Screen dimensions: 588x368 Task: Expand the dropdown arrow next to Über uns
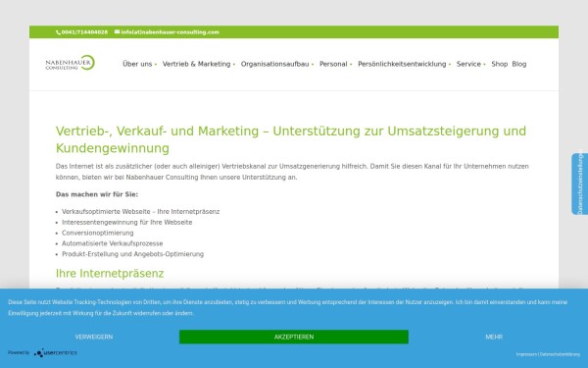click(x=156, y=65)
